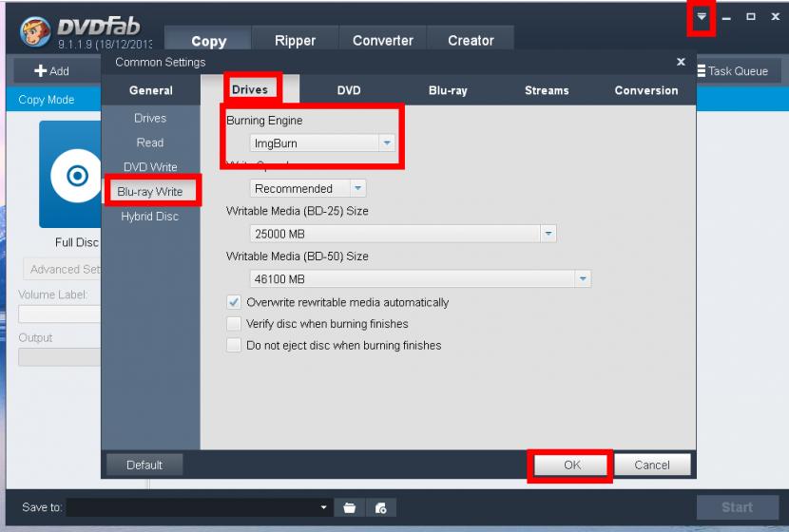Click the Volume Label input field
This screenshot has height=532, width=789.
pyautogui.click(x=60, y=314)
